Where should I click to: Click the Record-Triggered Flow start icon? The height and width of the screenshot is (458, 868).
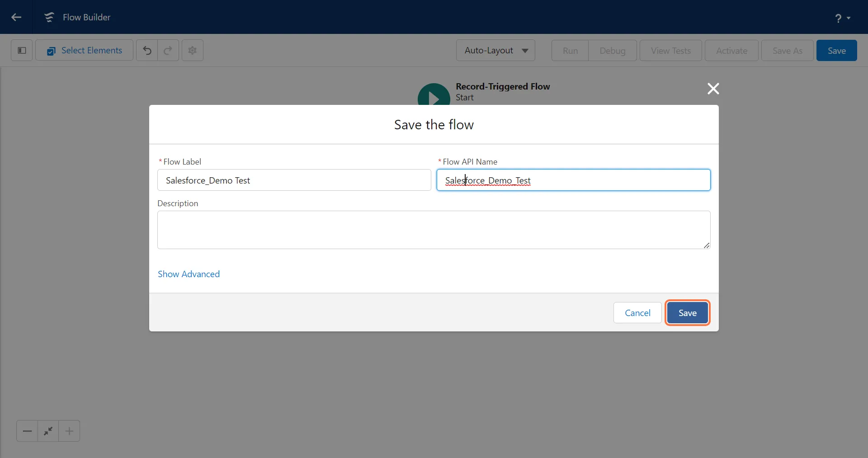click(434, 95)
